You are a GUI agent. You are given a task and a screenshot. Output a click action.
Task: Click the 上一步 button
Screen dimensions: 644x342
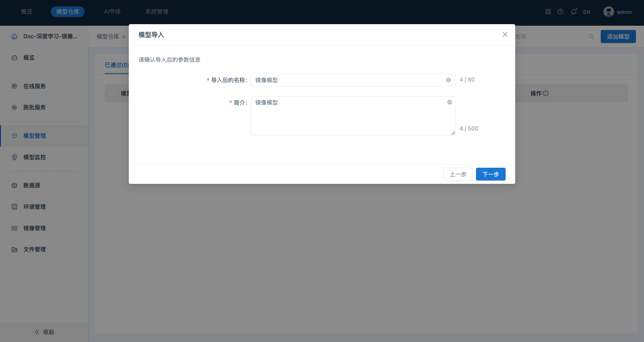458,174
